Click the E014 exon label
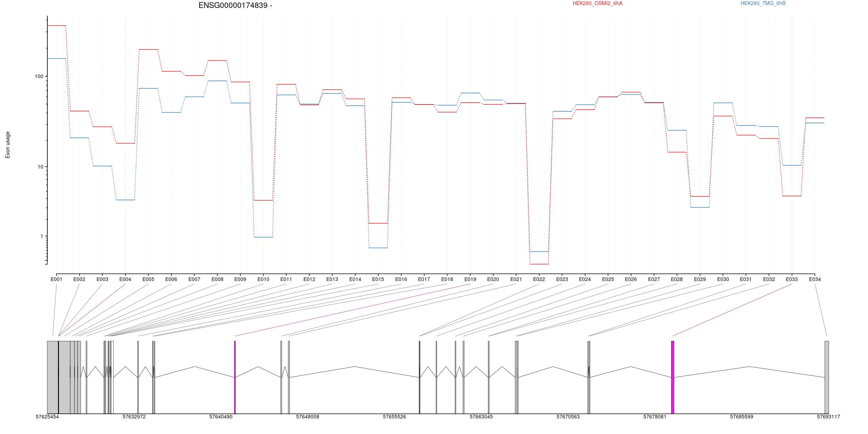Viewport: 868px width, 434px height. (x=355, y=279)
